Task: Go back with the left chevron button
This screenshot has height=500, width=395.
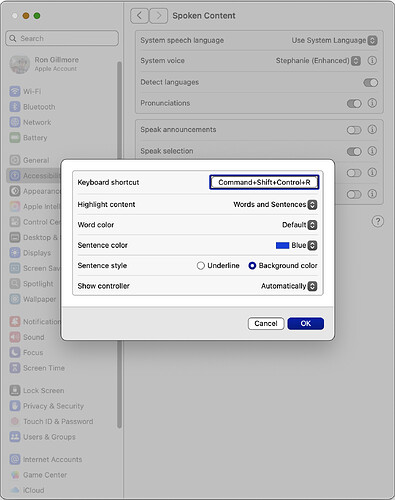Action: click(139, 16)
